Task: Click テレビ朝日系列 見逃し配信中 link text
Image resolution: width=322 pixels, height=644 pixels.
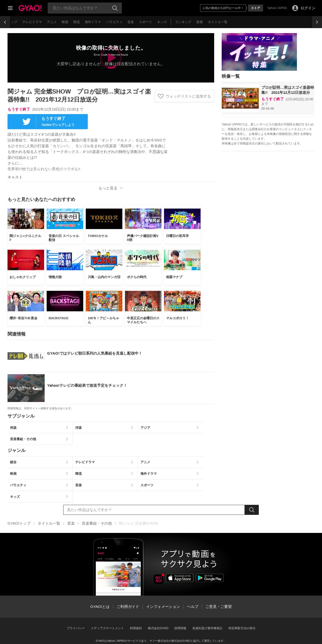Action: coord(95,353)
